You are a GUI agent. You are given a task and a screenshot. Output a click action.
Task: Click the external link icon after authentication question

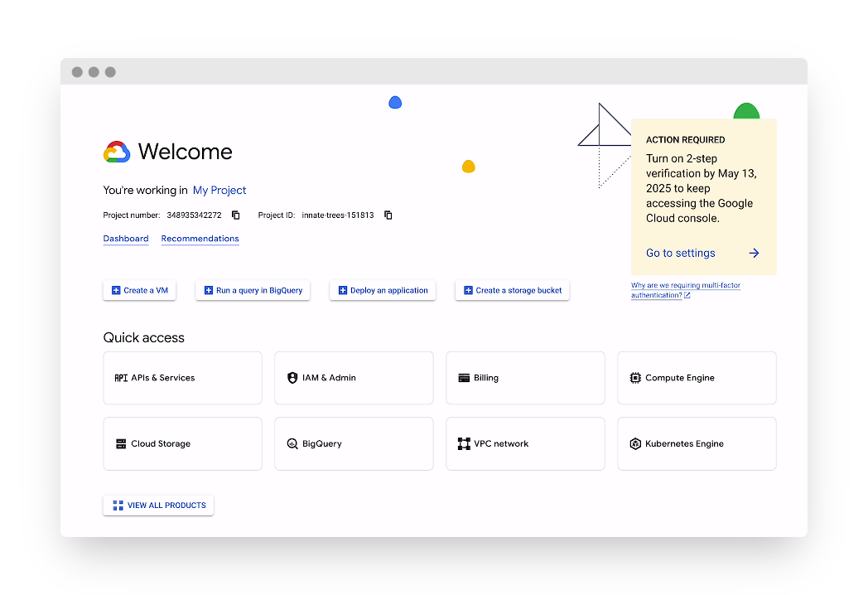click(687, 295)
